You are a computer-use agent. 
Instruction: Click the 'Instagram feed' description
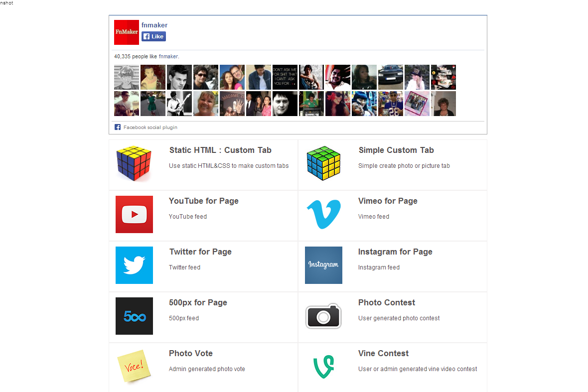[x=379, y=267]
